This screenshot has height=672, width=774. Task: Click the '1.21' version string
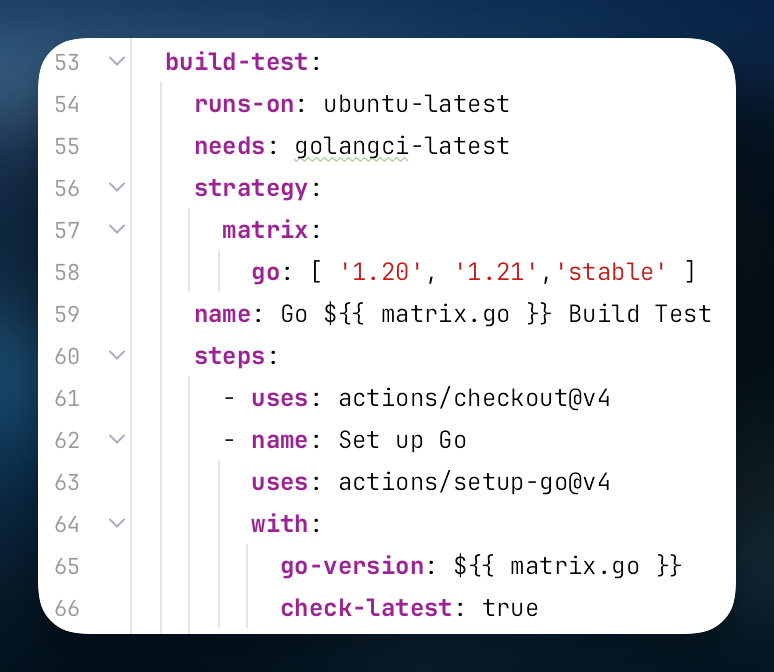coord(497,272)
